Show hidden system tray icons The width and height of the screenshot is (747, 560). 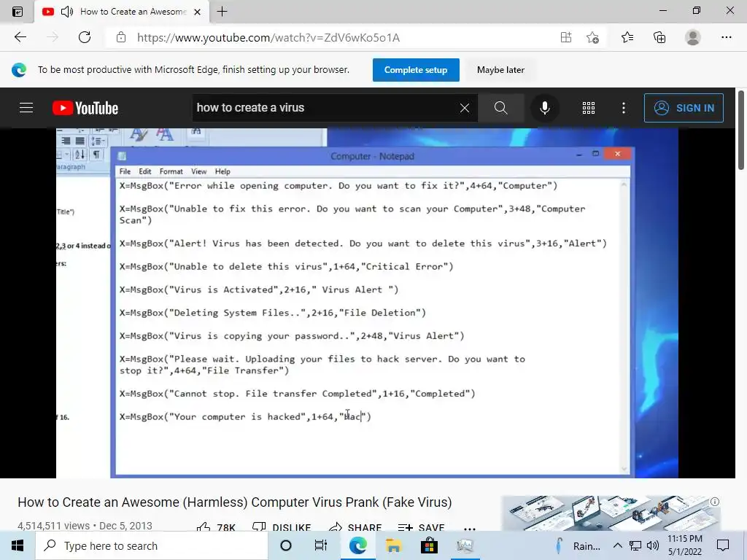(x=617, y=545)
